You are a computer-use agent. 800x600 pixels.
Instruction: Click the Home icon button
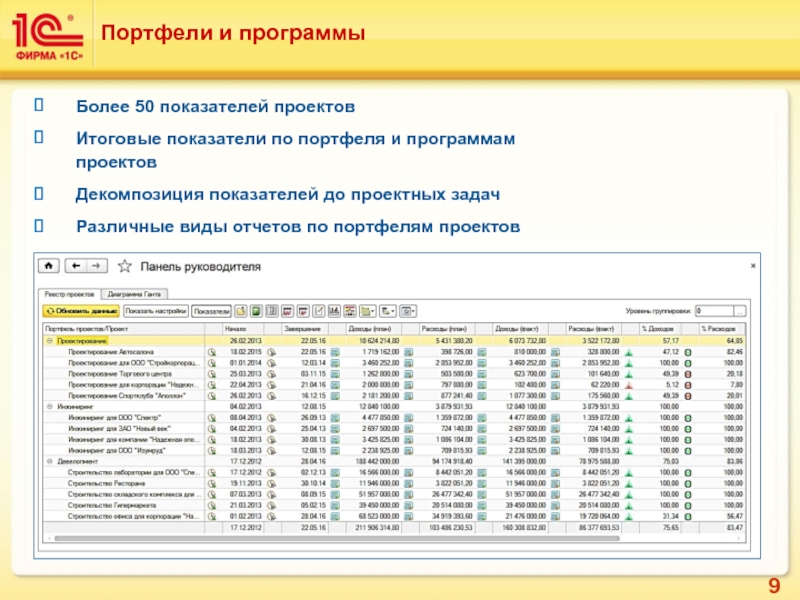pos(48,266)
